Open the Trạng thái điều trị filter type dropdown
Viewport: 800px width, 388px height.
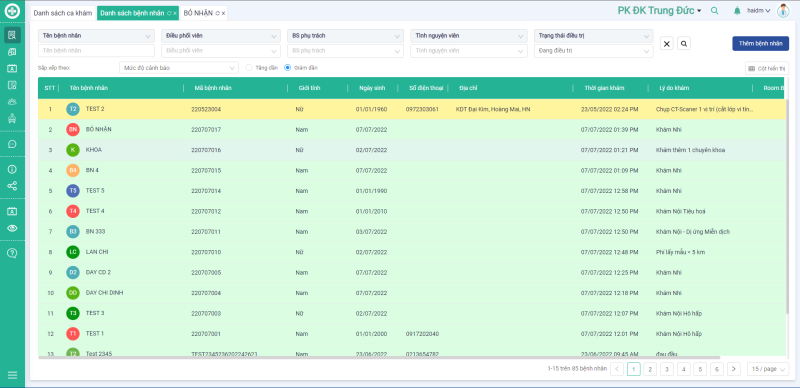click(594, 36)
